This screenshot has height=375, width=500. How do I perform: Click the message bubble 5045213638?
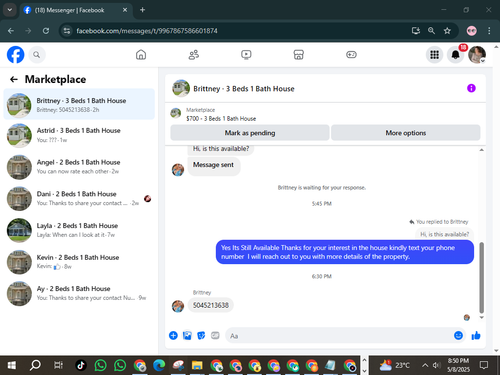[x=211, y=305]
